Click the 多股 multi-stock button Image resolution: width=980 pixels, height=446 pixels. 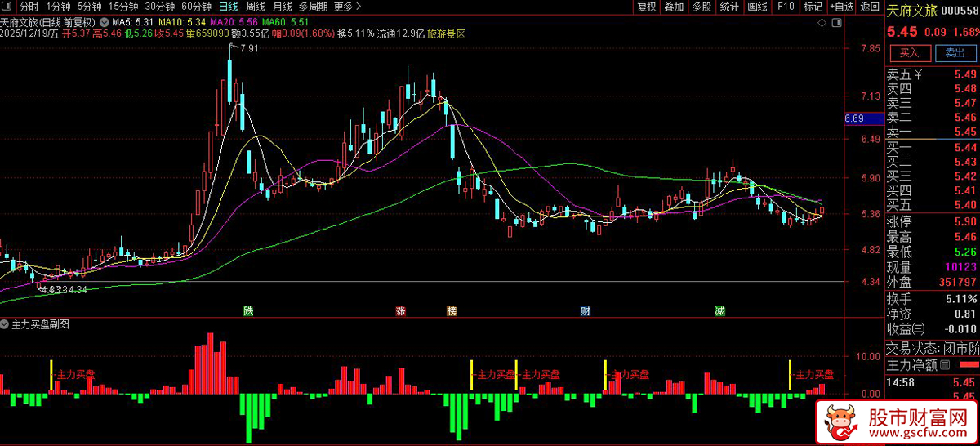702,7
